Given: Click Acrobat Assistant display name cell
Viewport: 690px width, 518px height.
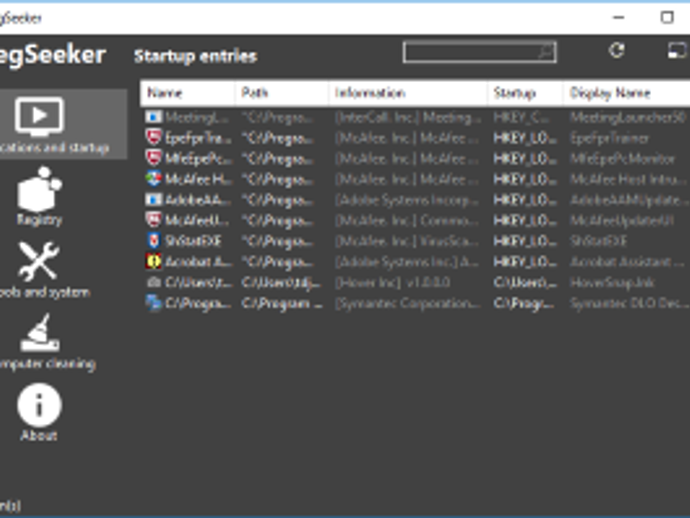Looking at the screenshot, I should (x=627, y=262).
